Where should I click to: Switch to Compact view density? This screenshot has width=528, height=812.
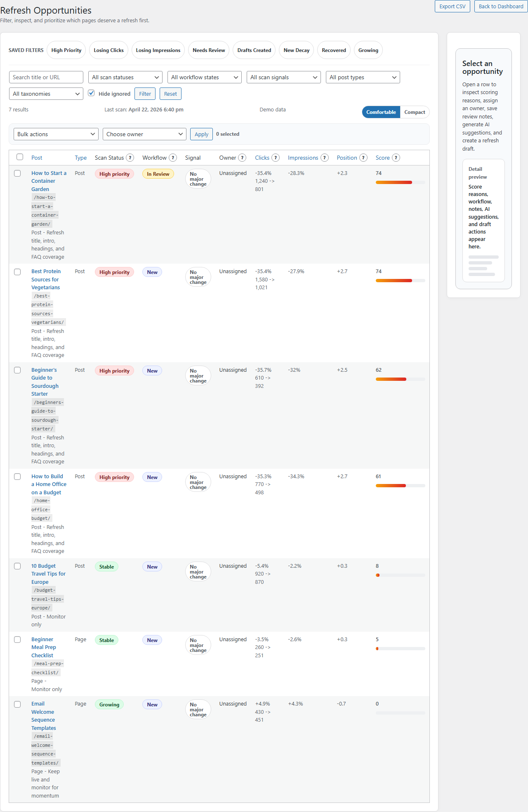[415, 112]
